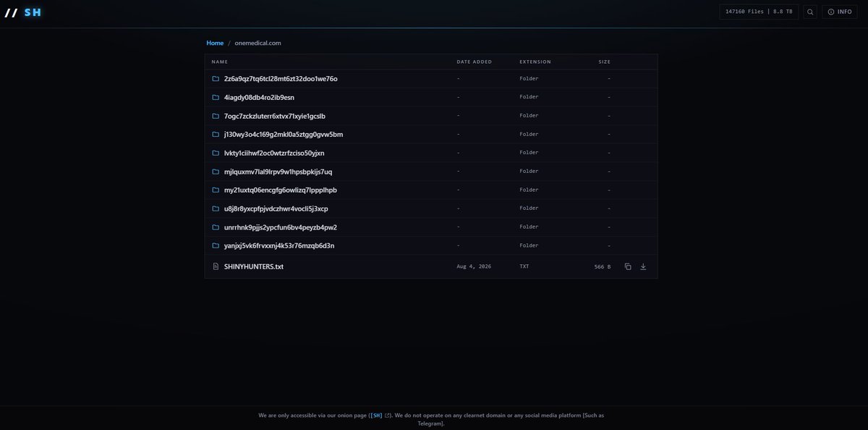The width and height of the screenshot is (868, 430).
Task: Click folder icon of lvkty1ciihwf2oc0wtzrfzciso50yjxn
Action: 216,153
